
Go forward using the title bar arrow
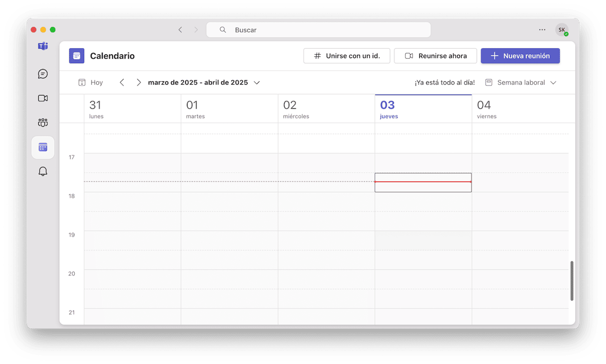pyautogui.click(x=196, y=30)
